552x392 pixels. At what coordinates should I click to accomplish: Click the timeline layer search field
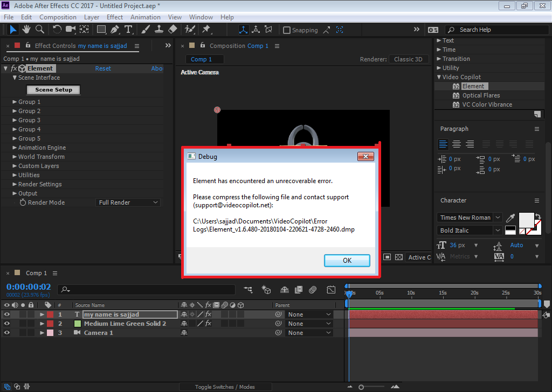click(147, 290)
